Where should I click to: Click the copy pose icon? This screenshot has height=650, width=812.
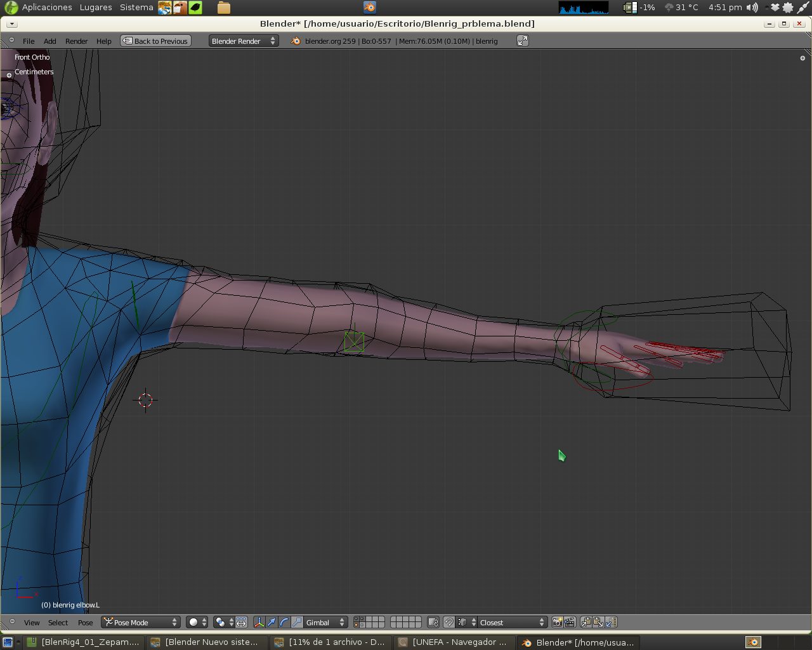[x=586, y=622]
